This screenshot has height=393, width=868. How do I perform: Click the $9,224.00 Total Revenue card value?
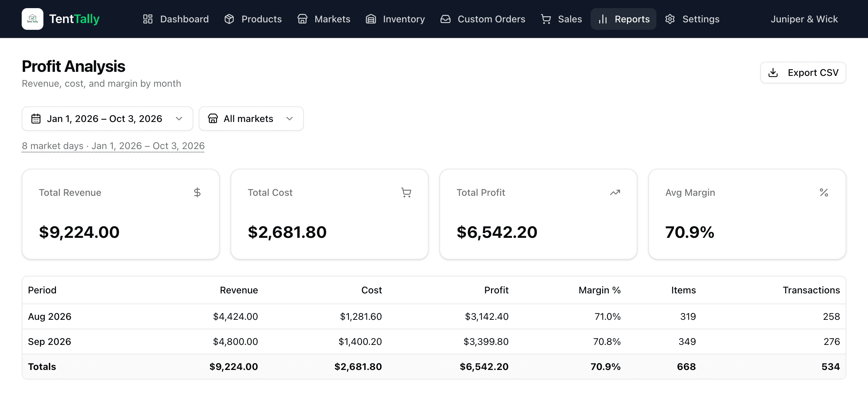[79, 232]
